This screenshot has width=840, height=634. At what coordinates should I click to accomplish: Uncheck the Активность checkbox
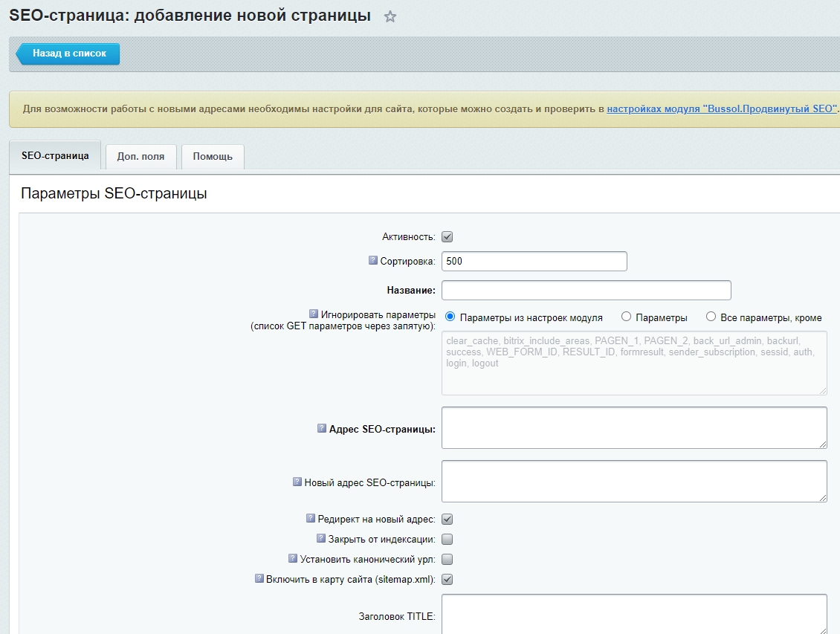coord(447,236)
